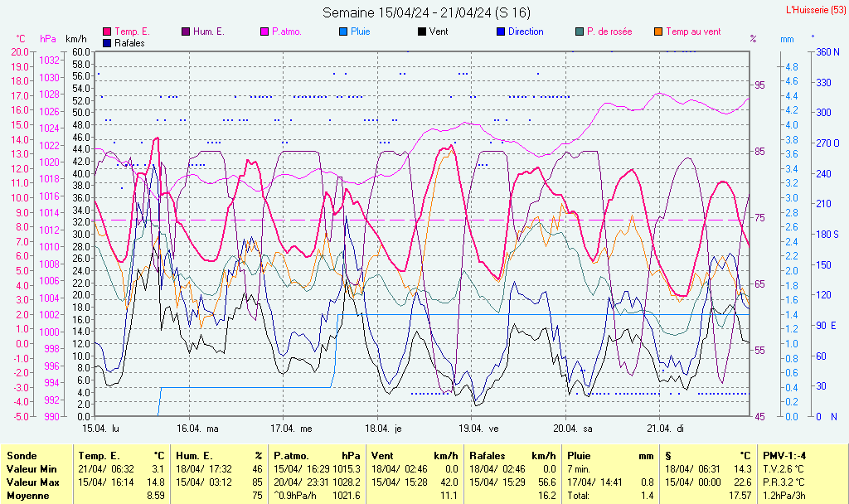
Task: Select the 'Pluie' legend label
Action: [x=360, y=32]
